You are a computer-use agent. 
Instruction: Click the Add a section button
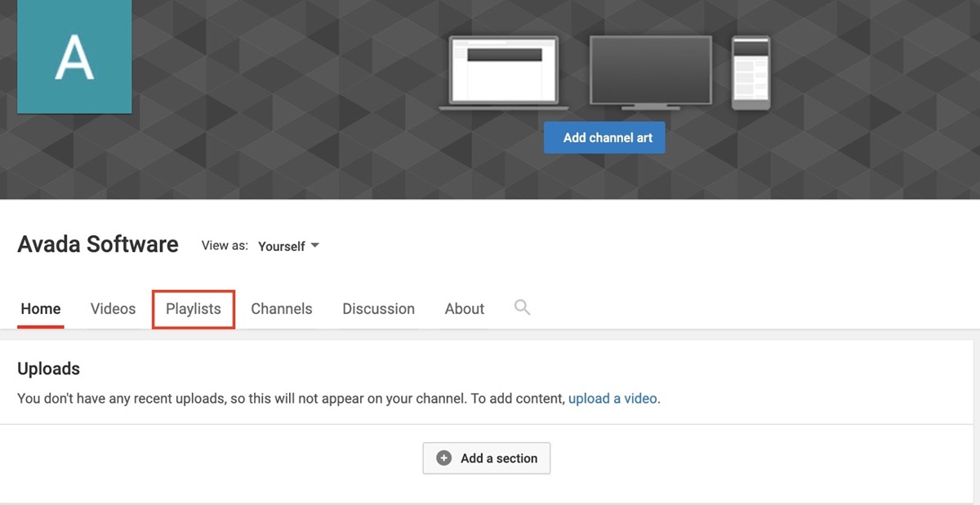tap(487, 458)
